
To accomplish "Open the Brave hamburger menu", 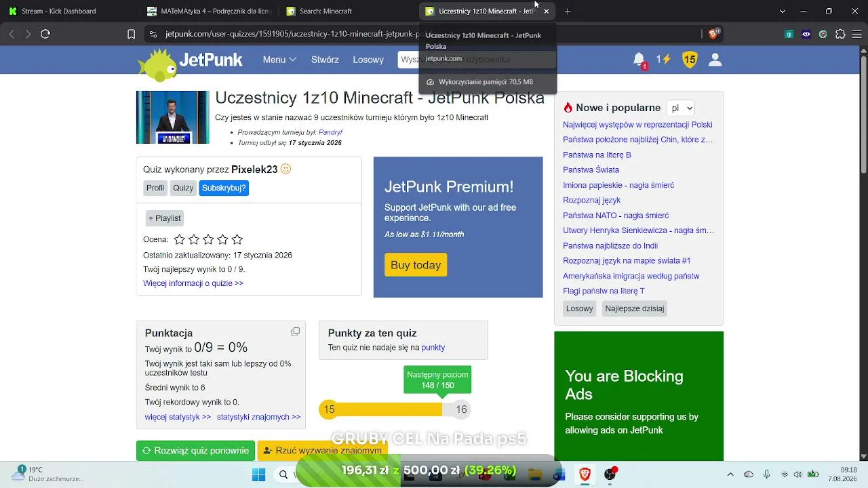I will [x=857, y=34].
